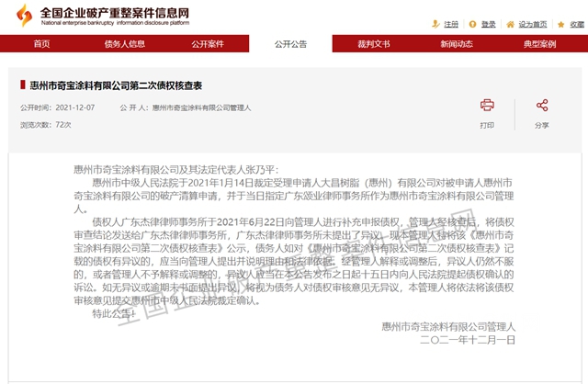Click the date 二〇二一年十二月一日
The height and width of the screenshot is (384, 588).
[468, 340]
